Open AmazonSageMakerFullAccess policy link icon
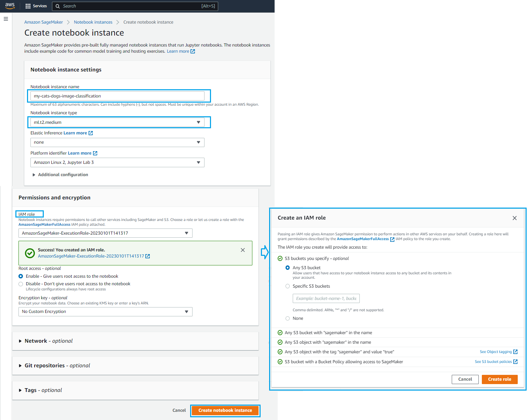528x420 pixels. pyautogui.click(x=392, y=239)
